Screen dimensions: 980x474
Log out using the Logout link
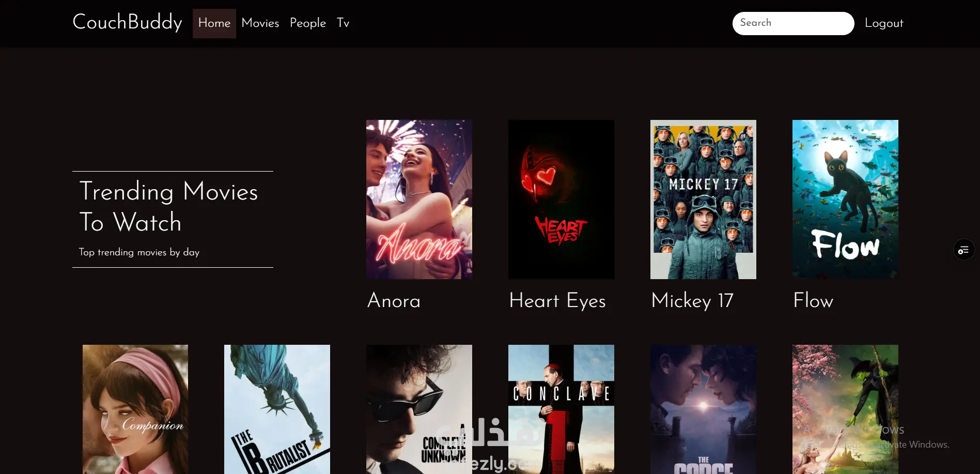(x=884, y=23)
